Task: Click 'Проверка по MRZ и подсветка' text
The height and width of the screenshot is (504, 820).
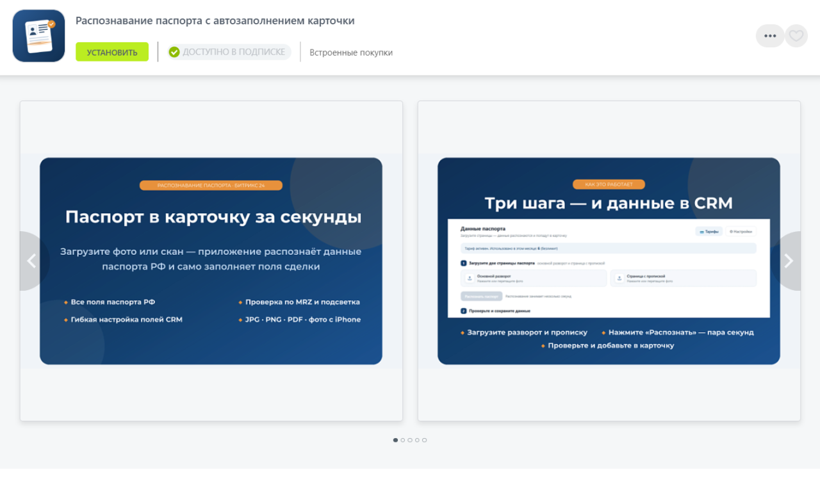Action: [x=302, y=302]
